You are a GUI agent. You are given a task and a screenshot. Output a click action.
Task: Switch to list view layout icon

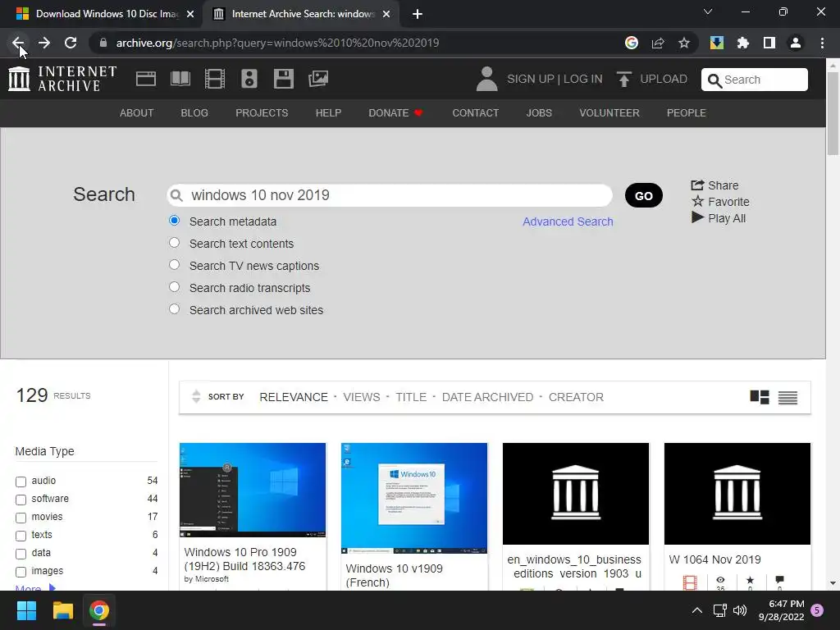787,398
